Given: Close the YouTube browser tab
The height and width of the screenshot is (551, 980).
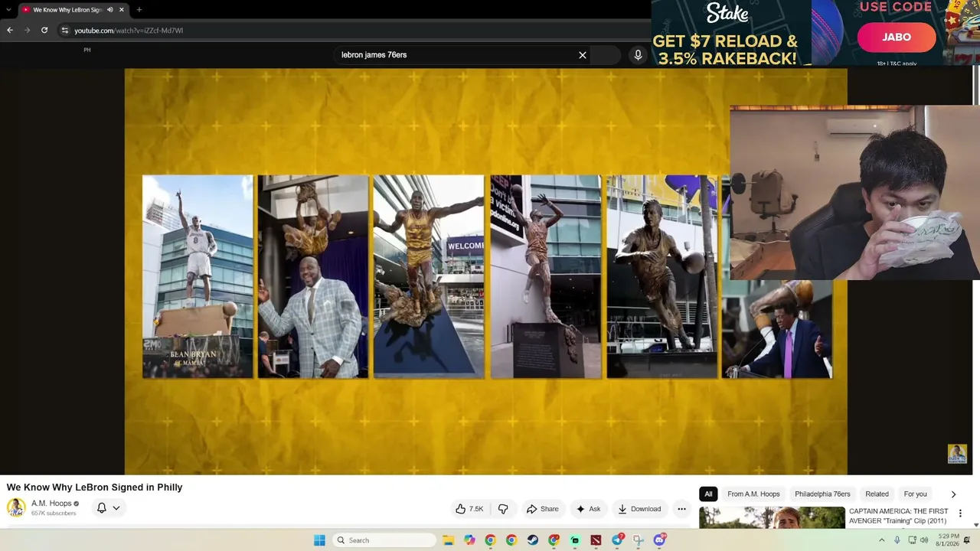Looking at the screenshot, I should [x=121, y=10].
